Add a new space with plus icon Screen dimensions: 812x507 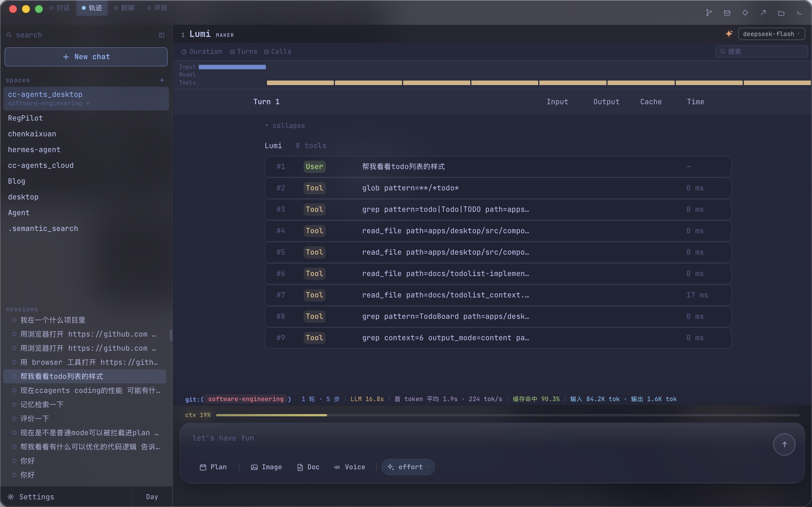(162, 80)
